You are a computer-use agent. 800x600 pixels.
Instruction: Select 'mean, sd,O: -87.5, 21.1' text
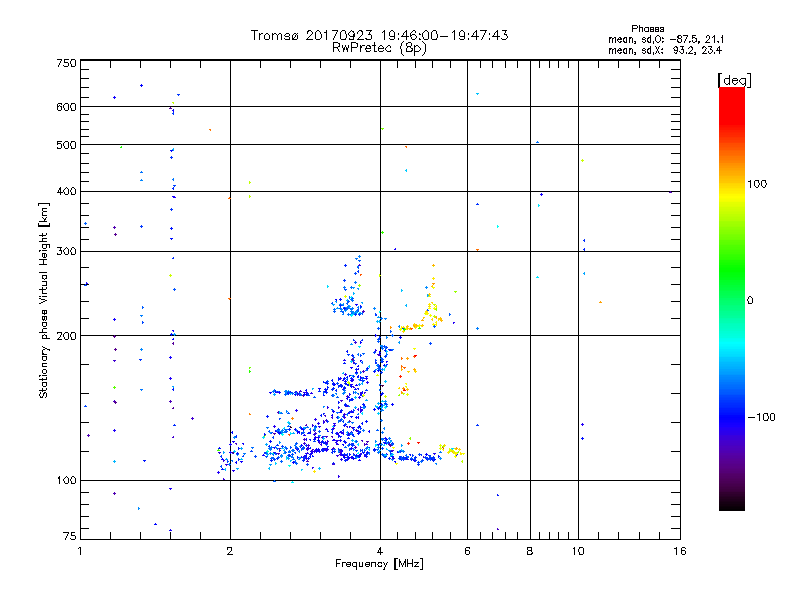pos(666,39)
